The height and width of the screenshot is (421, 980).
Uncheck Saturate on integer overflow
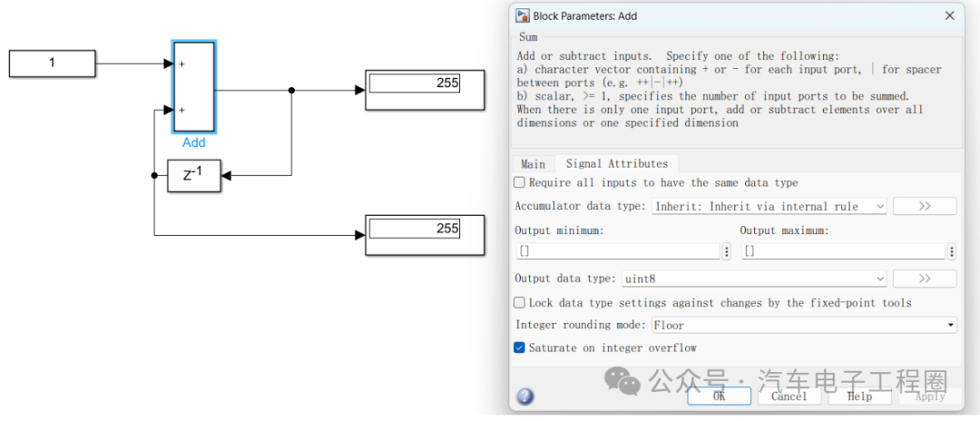pos(519,348)
